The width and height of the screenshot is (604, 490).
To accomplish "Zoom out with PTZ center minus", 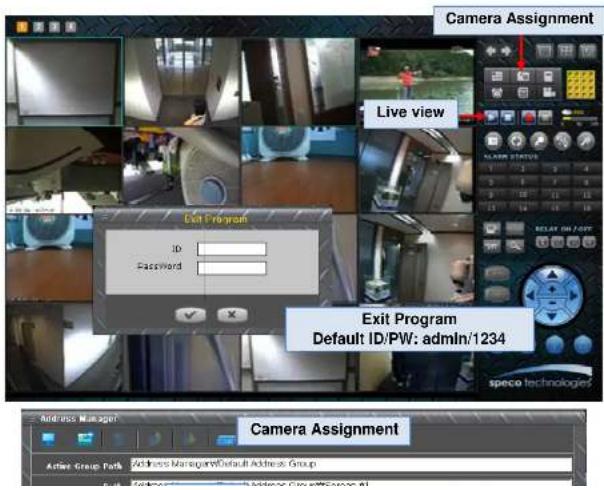I will pyautogui.click(x=552, y=303).
